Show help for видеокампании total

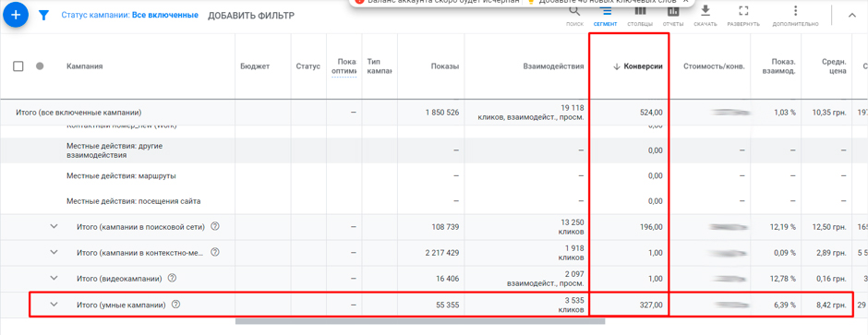[x=172, y=278]
